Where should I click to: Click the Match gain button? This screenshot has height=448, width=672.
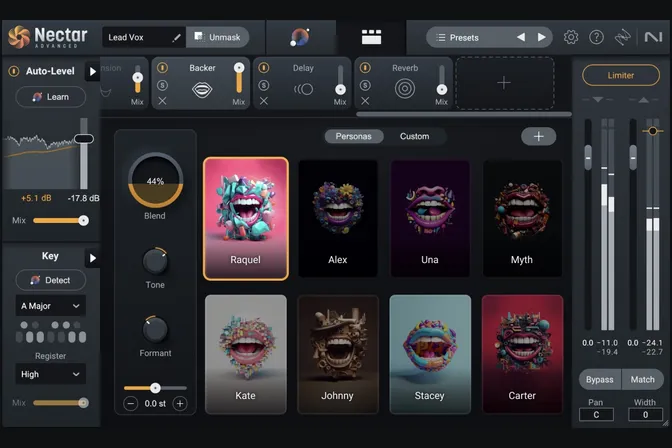point(642,379)
